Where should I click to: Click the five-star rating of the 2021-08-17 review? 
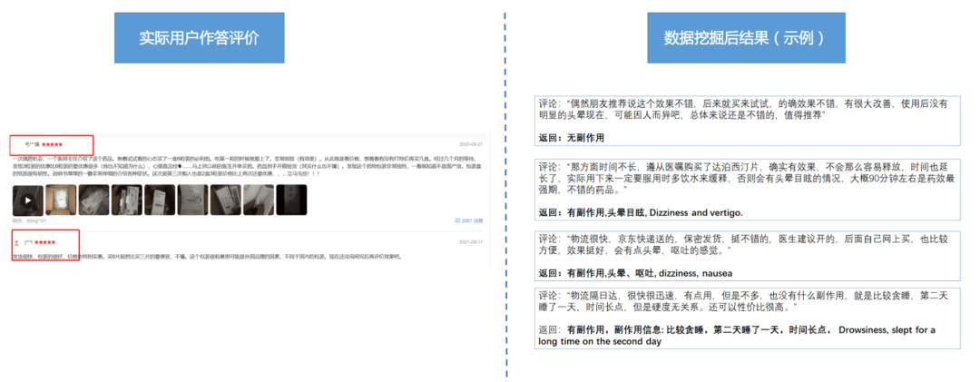pyautogui.click(x=45, y=242)
